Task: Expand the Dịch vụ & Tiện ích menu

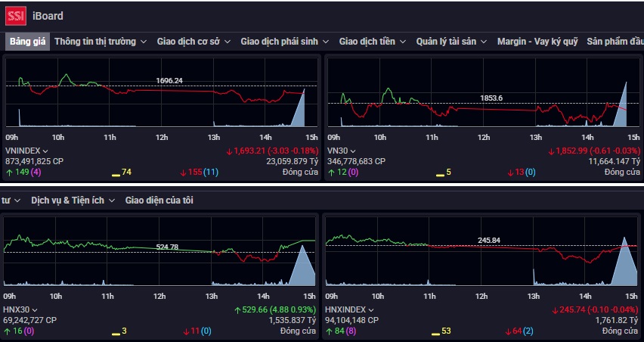Action: tap(73, 201)
